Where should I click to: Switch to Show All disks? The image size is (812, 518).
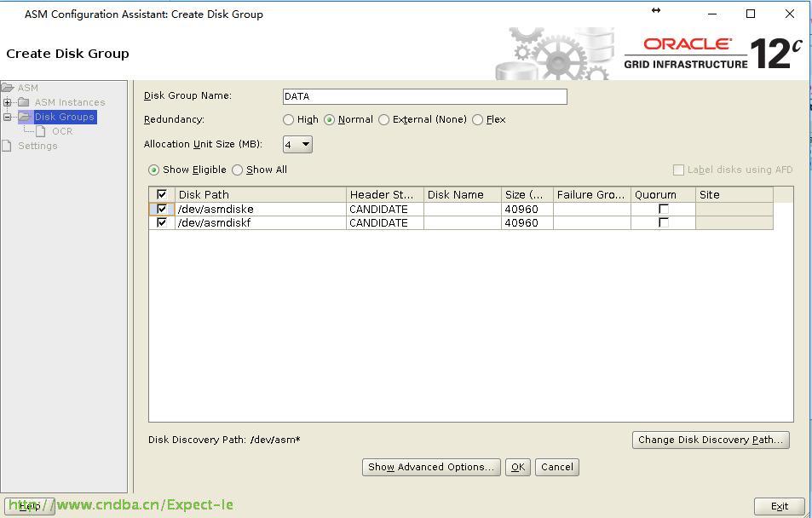pos(237,170)
